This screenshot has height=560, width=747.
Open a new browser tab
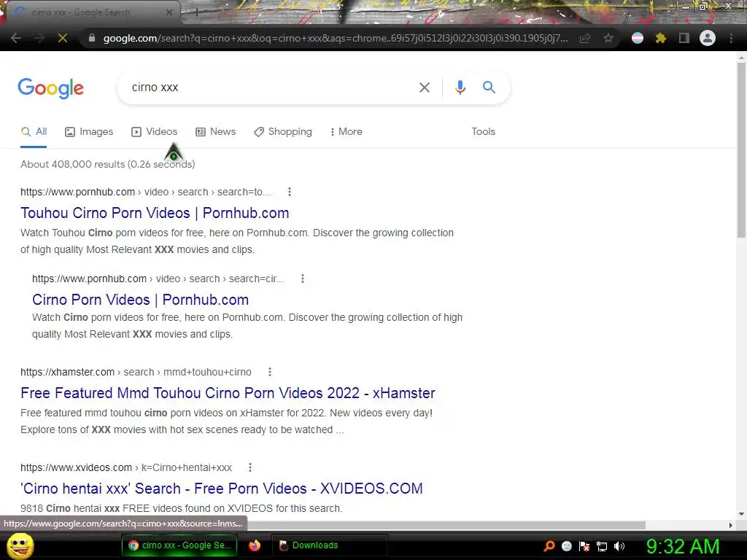click(196, 13)
